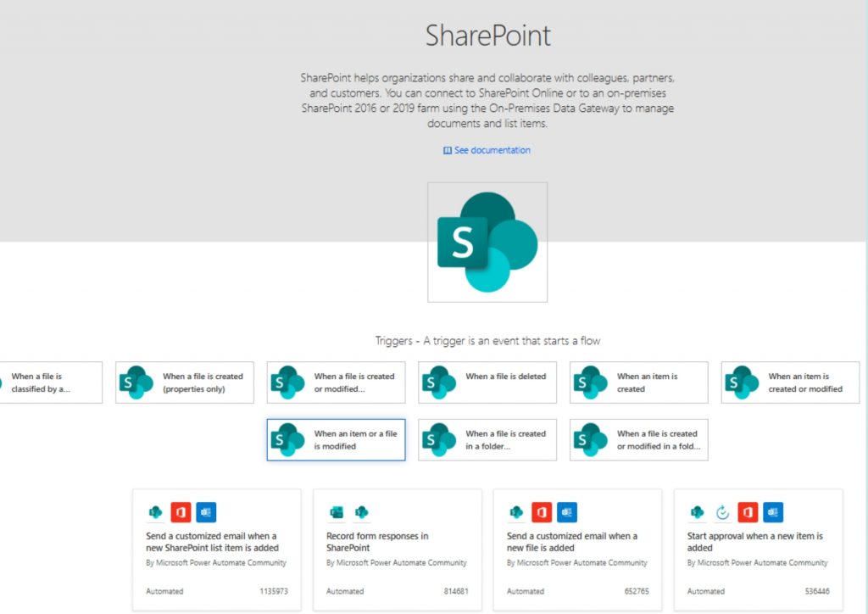The image size is (868, 614).
Task: Click the SharePoint icon on "When a file is created (properties only)" tile
Action: [x=136, y=382]
